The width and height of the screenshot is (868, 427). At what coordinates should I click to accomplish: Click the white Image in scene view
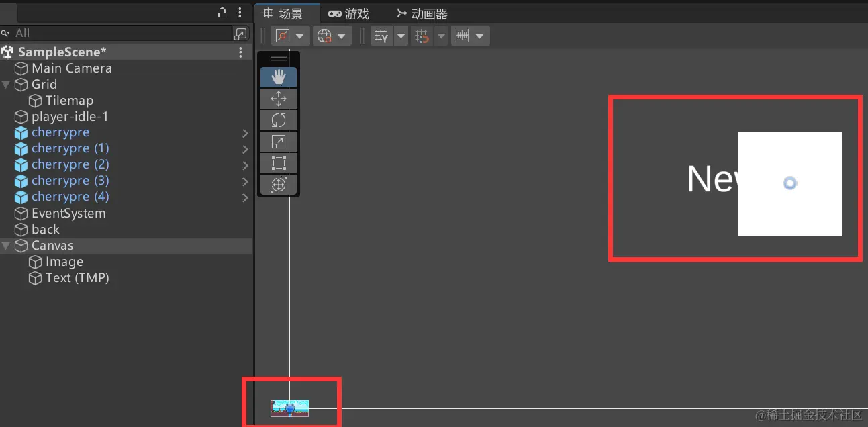(x=790, y=183)
